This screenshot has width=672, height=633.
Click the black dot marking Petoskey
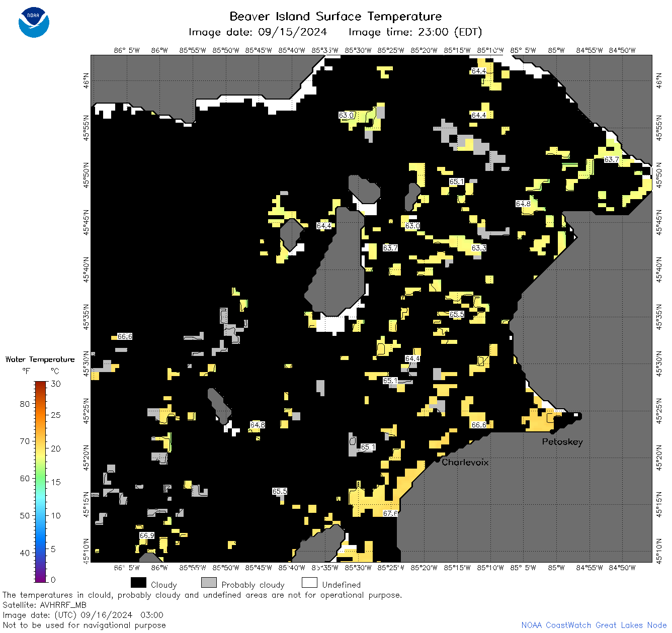click(552, 431)
